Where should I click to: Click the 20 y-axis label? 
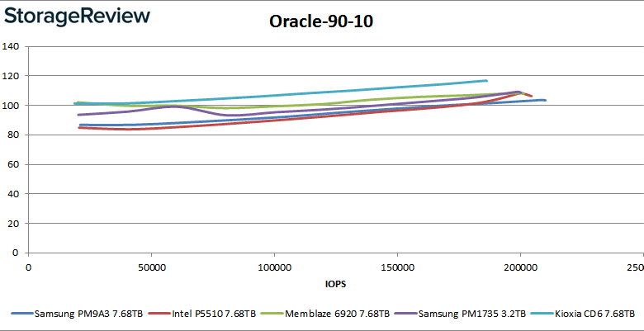[13, 224]
